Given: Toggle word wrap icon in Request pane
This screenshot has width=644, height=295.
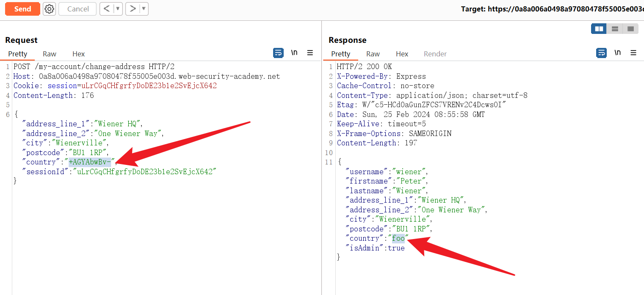Looking at the screenshot, I should [x=278, y=53].
